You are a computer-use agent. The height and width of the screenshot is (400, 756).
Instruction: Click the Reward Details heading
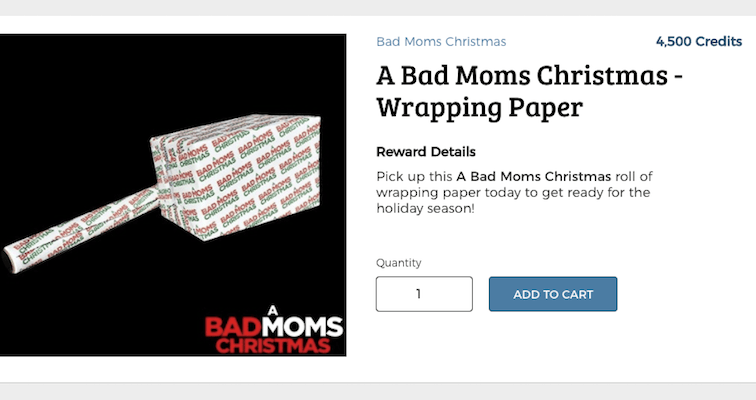point(426,152)
